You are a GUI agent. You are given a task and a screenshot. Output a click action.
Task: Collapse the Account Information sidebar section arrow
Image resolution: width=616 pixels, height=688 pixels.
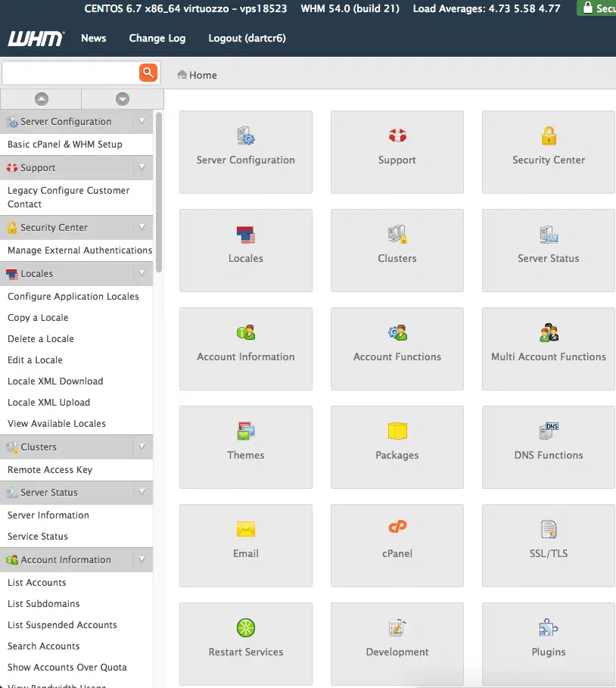(x=142, y=559)
